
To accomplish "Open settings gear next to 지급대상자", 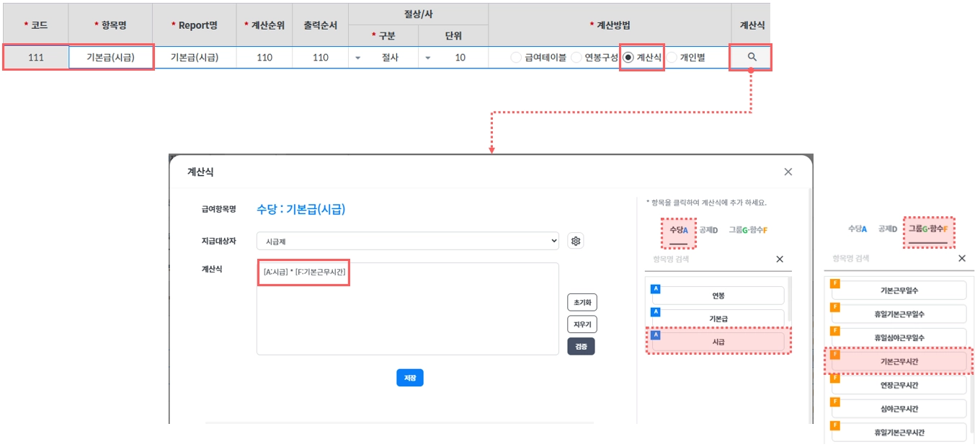I will [x=576, y=241].
